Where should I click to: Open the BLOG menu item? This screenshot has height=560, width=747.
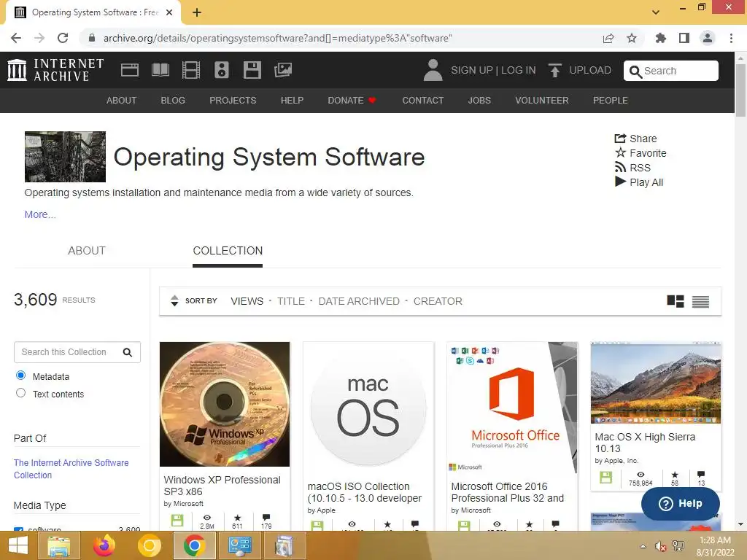[x=173, y=101]
